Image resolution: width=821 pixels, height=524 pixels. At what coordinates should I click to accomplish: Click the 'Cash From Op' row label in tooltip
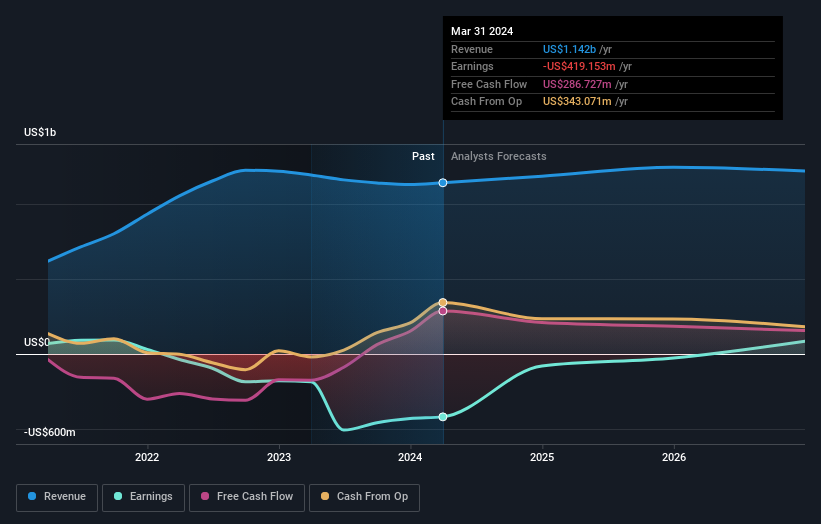pyautogui.click(x=486, y=102)
